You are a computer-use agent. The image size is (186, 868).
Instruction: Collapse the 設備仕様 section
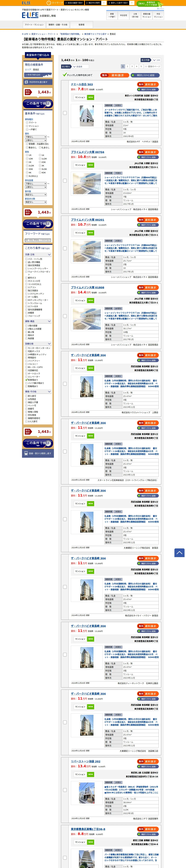tap(38, 344)
